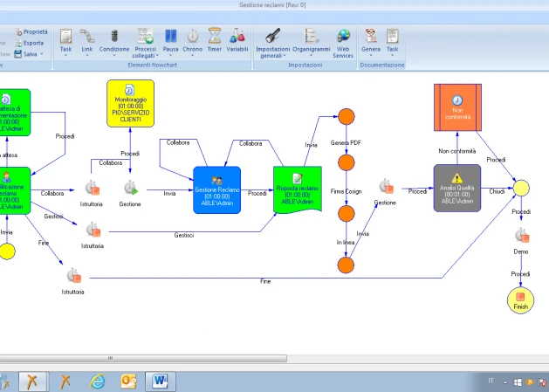Select the orange circle above Genera PDF label
This screenshot has width=549, height=392.
pyautogui.click(x=347, y=117)
